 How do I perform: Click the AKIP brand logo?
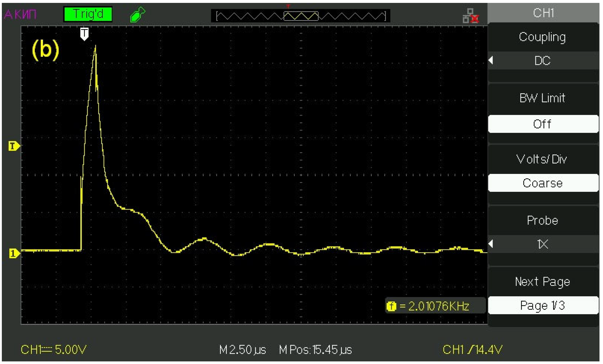click(20, 14)
